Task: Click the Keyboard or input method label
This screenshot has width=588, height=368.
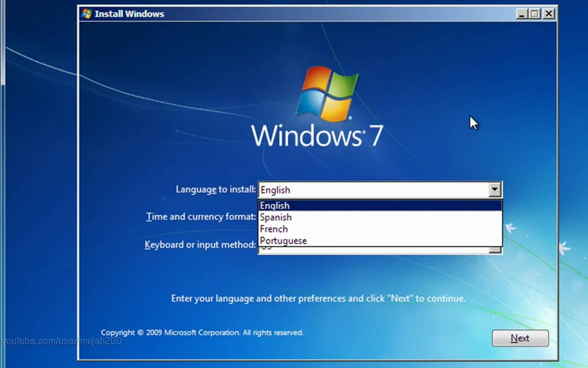Action: pos(200,245)
